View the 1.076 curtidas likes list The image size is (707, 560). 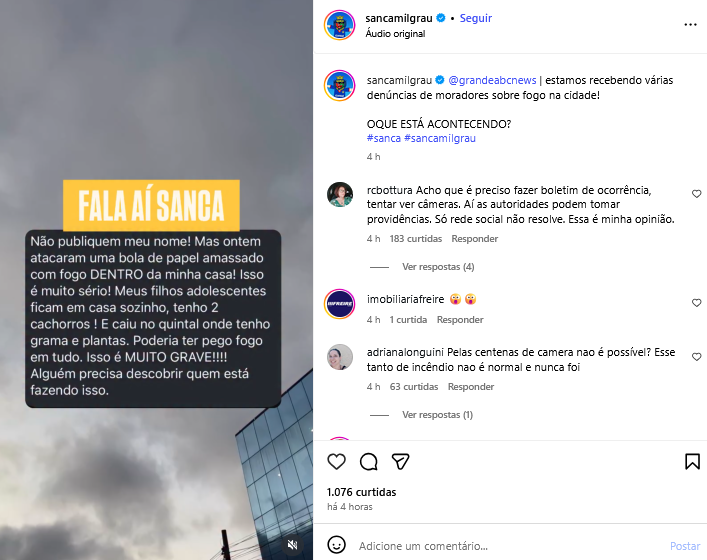tap(362, 492)
